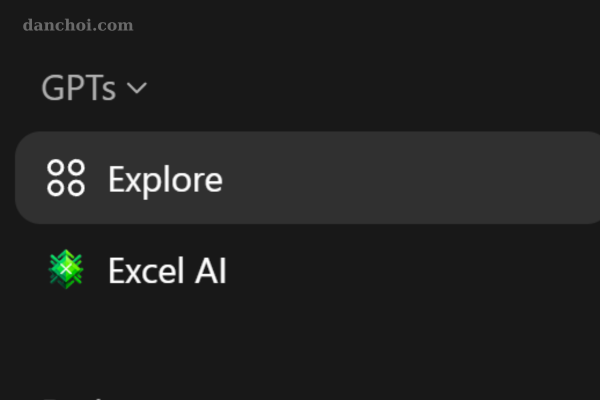Launch Excel AI from the sidebar

(167, 270)
